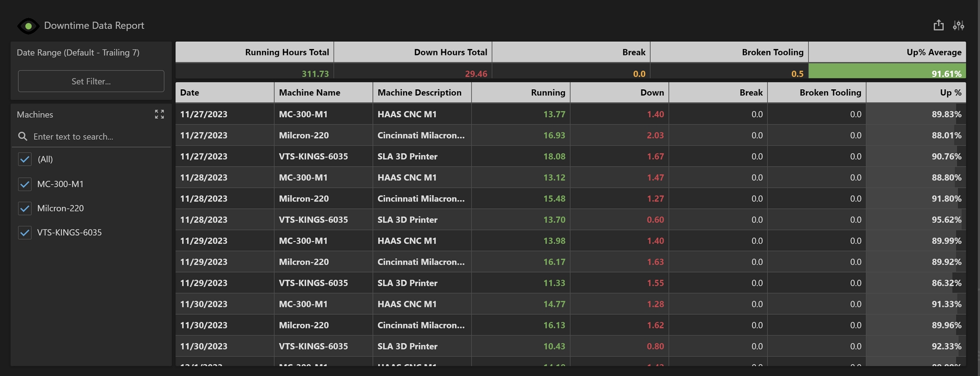
Task: Expand Machines panel with fullscreen icon
Action: click(x=159, y=114)
